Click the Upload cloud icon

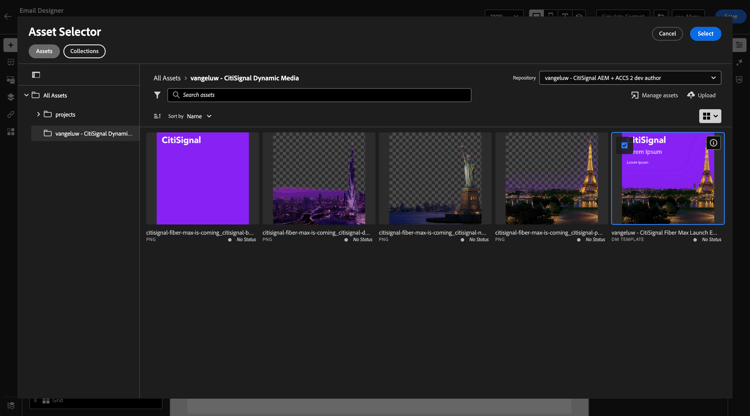click(x=691, y=95)
